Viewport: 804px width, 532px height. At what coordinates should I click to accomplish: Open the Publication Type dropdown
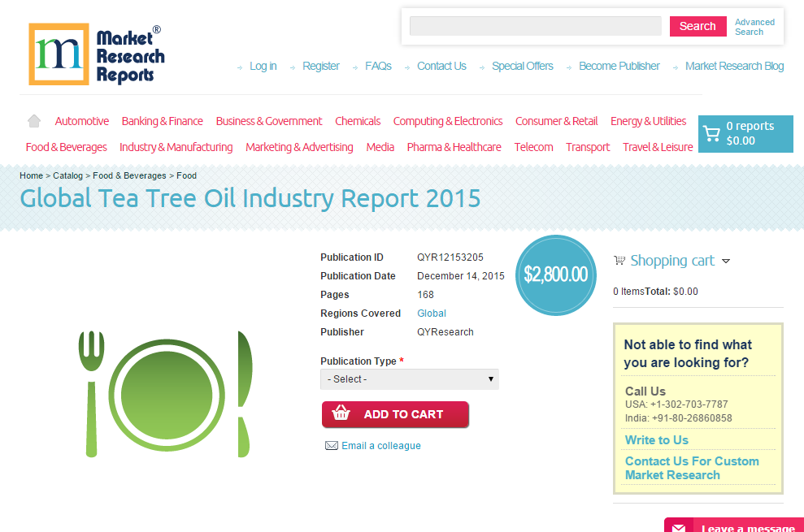click(409, 378)
